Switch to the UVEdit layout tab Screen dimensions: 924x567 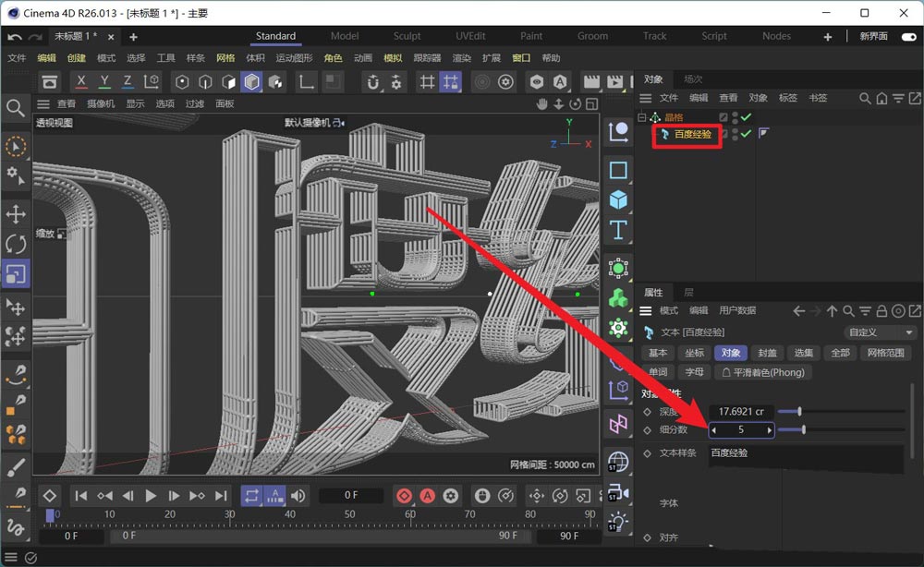point(470,36)
